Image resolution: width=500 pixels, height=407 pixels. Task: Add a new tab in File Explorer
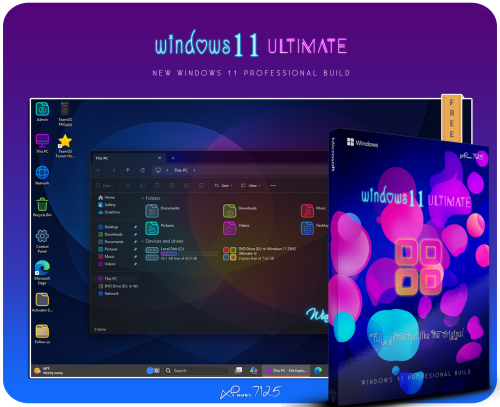click(173, 158)
